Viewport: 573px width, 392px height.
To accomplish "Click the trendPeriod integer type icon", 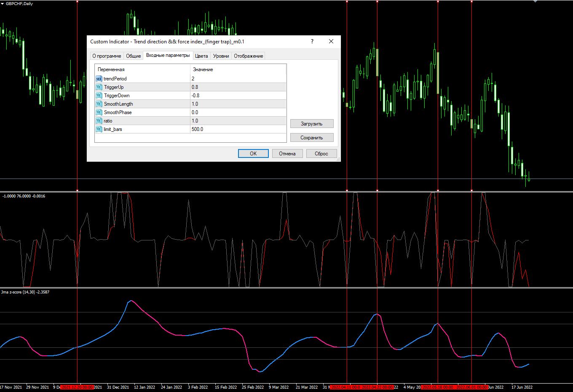I will pyautogui.click(x=99, y=79).
